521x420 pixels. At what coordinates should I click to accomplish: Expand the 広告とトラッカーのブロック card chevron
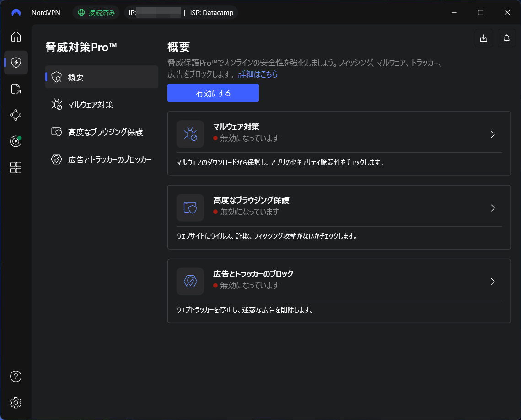pos(493,282)
